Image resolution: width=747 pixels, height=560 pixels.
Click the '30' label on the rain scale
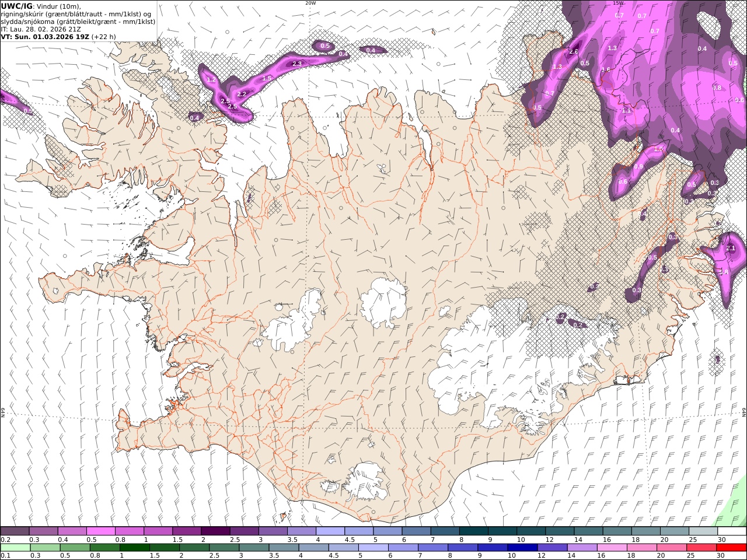point(722,556)
